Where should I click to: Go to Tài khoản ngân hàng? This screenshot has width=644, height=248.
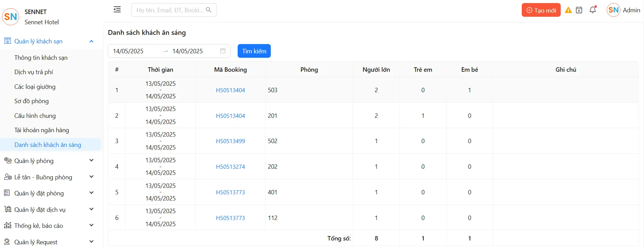pyautogui.click(x=42, y=130)
